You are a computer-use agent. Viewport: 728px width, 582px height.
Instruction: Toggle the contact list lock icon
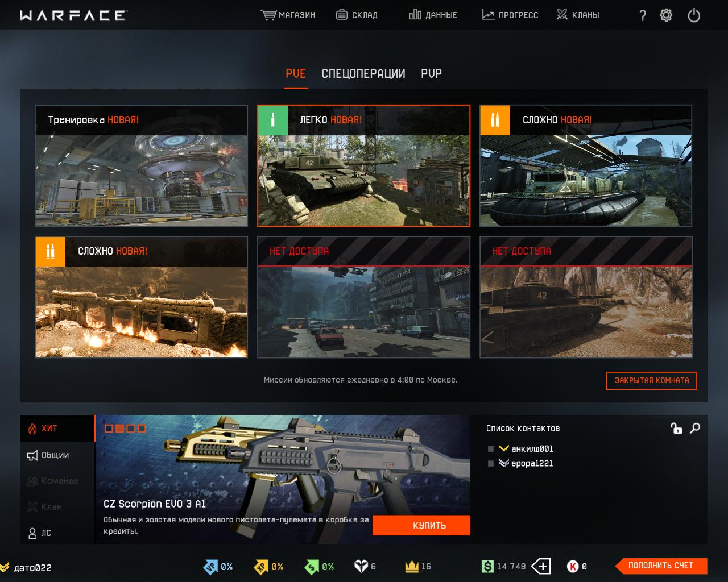point(676,429)
